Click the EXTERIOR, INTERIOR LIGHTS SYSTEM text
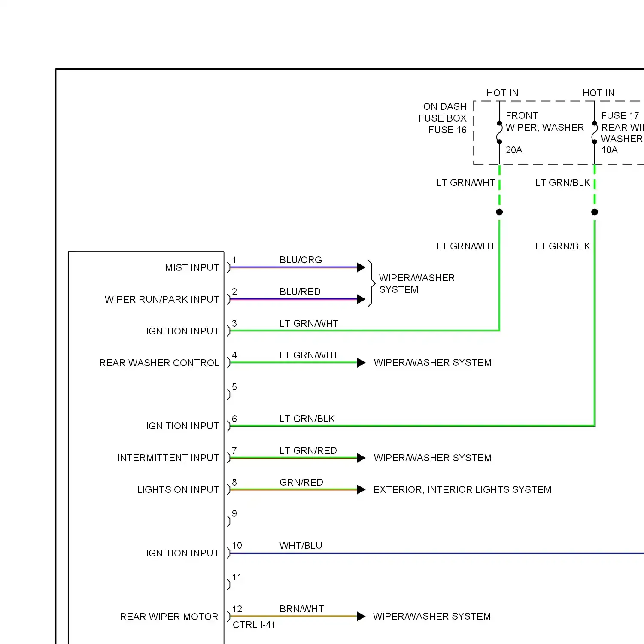 pos(462,489)
